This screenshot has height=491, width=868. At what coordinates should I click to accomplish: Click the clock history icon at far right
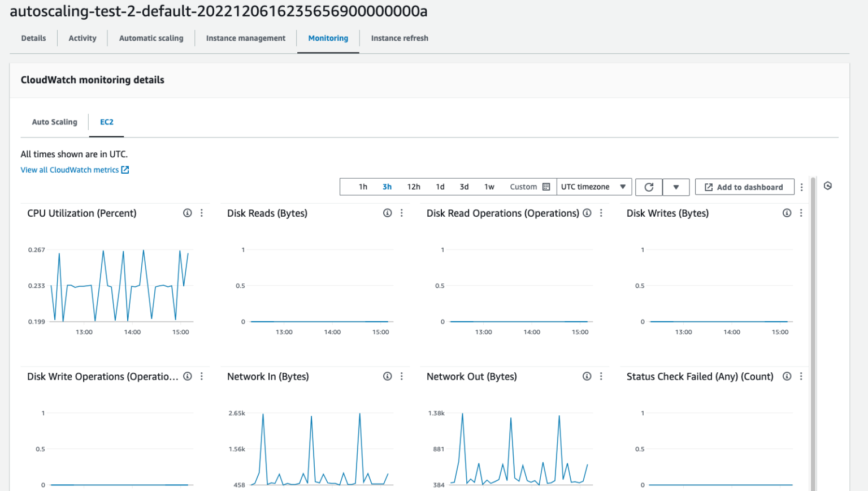click(827, 186)
